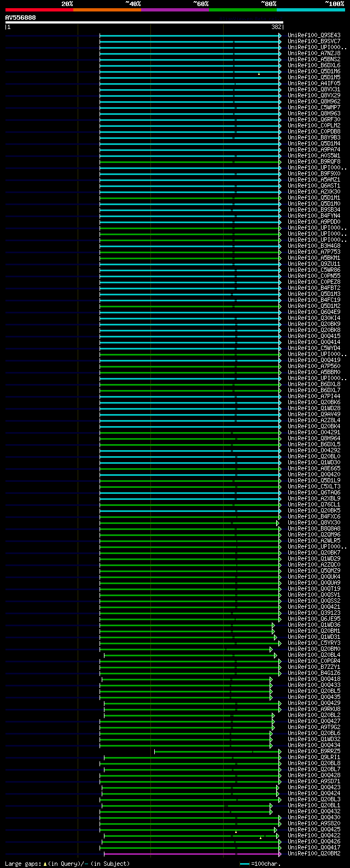Open hit UniRef100_Q5D1M6
The height and width of the screenshot is (868, 350).
314,71
